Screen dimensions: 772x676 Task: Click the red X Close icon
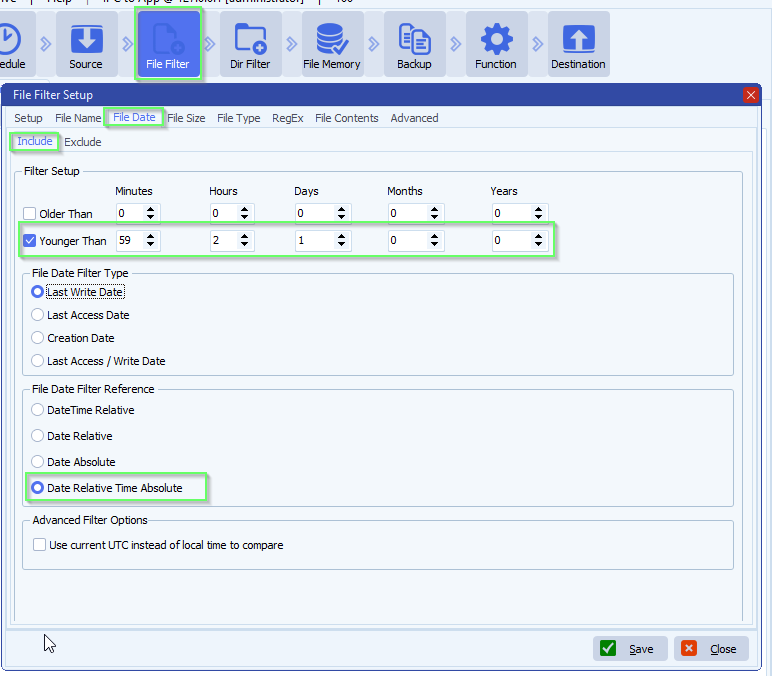[689, 648]
